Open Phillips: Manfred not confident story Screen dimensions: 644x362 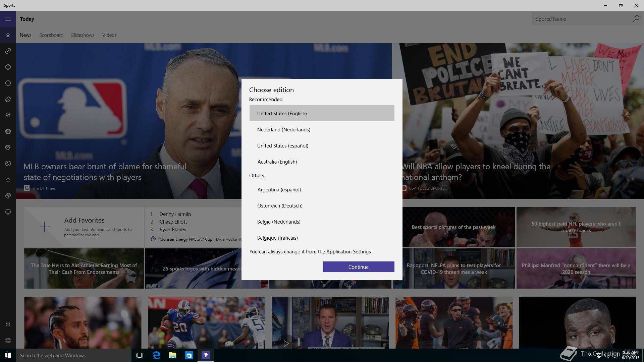pos(576,268)
